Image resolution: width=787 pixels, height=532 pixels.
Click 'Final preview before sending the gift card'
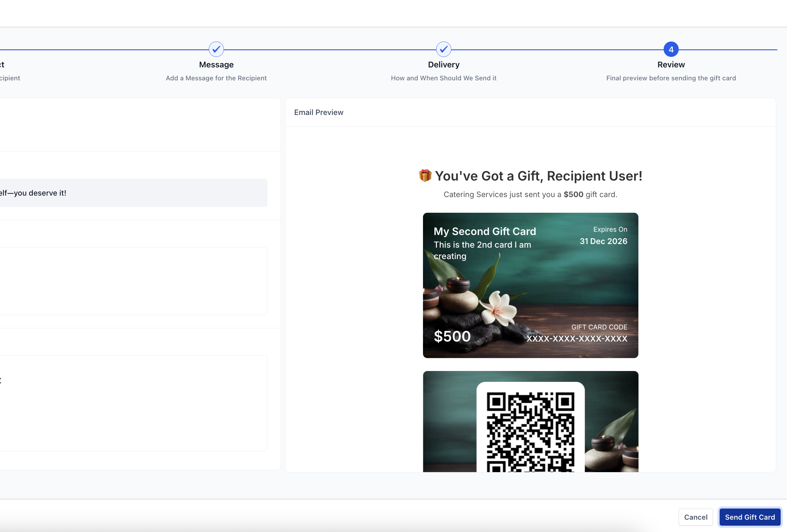click(x=671, y=78)
